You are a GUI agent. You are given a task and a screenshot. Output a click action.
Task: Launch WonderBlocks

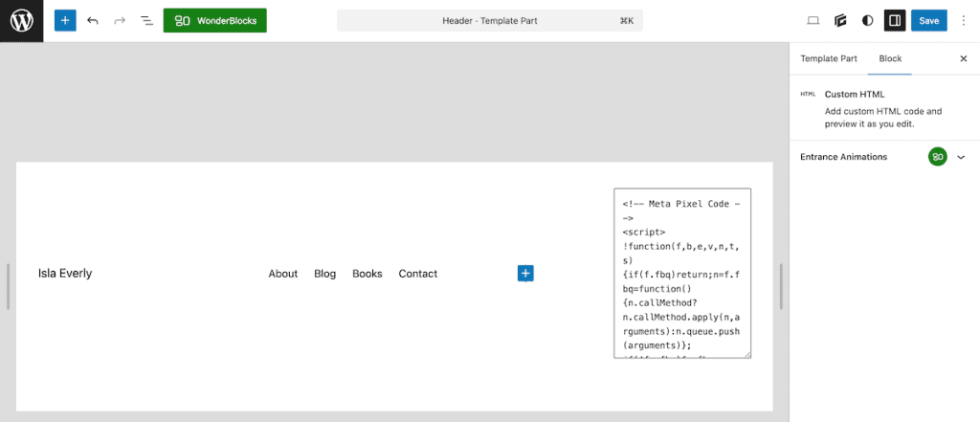(215, 21)
